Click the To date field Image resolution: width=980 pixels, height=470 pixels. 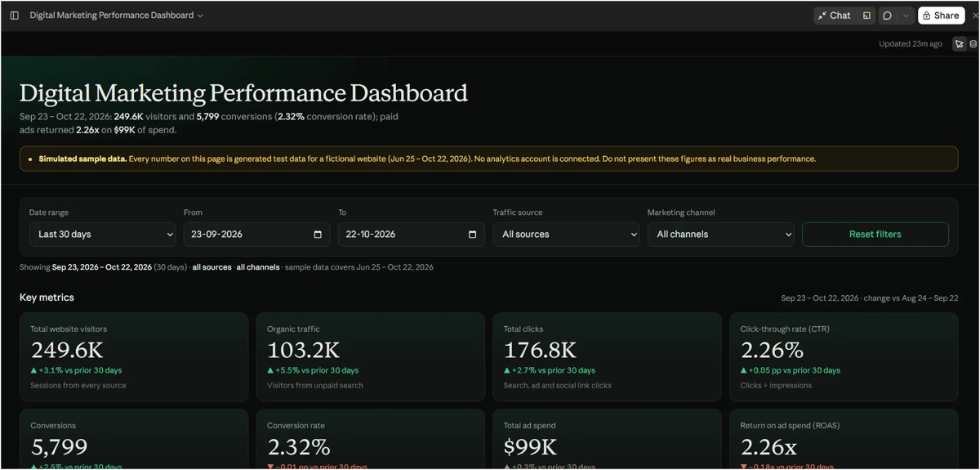pos(412,235)
